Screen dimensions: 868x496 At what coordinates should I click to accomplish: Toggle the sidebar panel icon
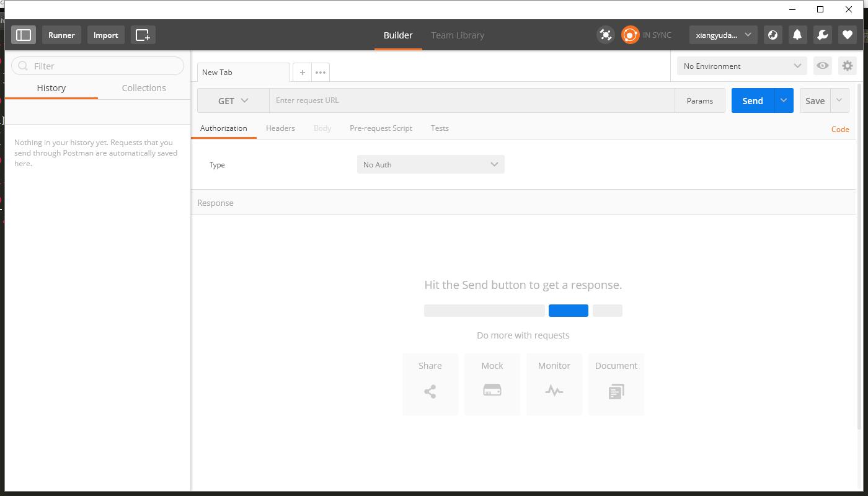coord(24,35)
